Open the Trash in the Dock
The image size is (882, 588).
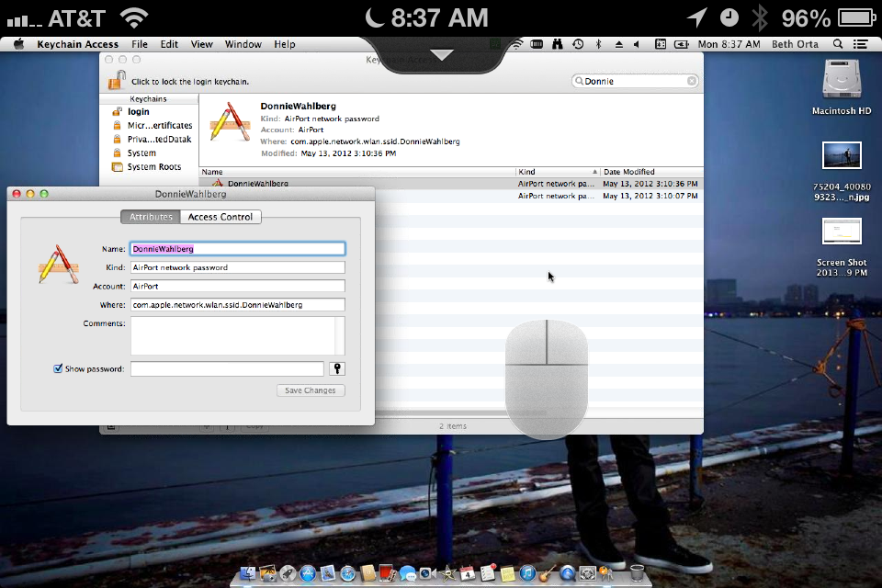coord(638,573)
